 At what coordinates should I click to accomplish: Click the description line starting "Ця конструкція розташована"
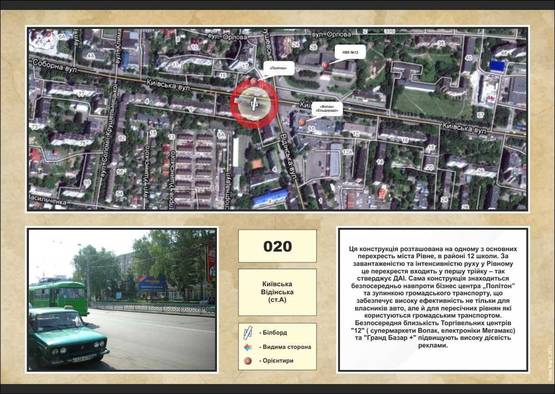click(433, 249)
